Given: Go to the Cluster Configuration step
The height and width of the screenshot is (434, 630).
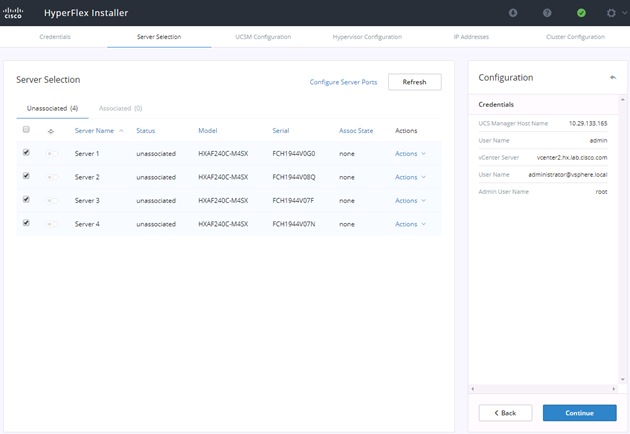Looking at the screenshot, I should [x=575, y=37].
